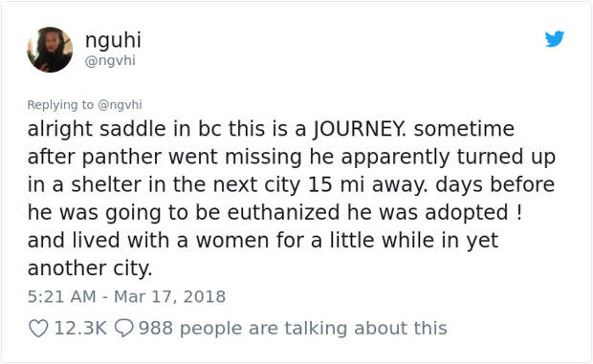Click the tweet line starting 'alright saddle in'

271,129
